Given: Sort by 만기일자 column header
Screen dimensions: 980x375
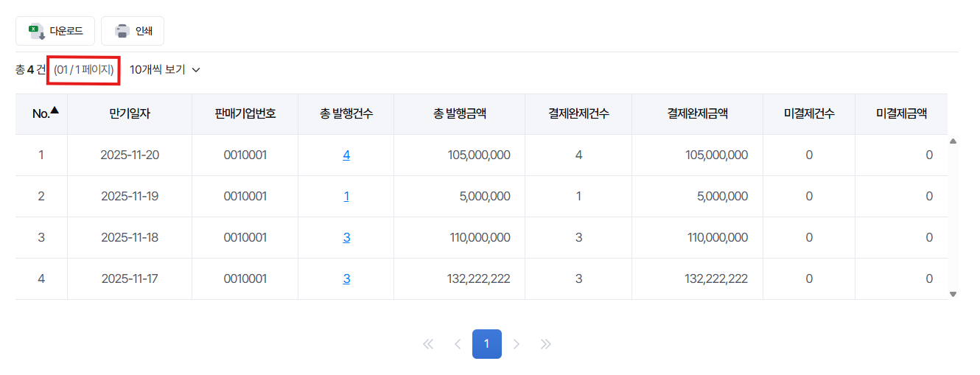Looking at the screenshot, I should pos(130,114).
